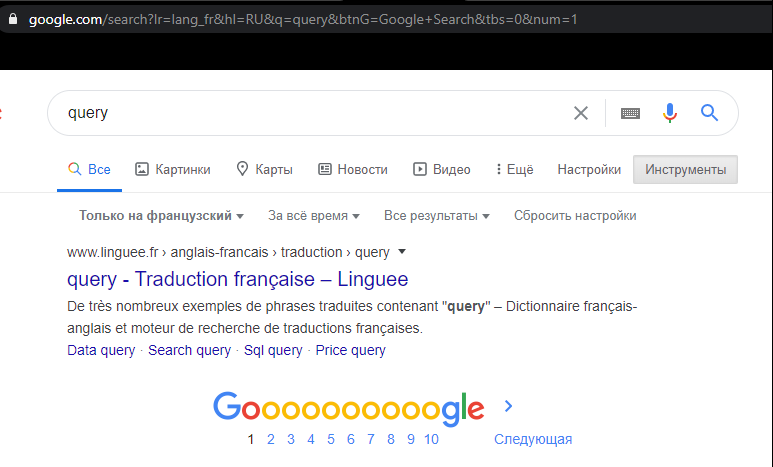Screen dimensions: 773x467
Task: Switch to the Карты maps tab
Action: [264, 170]
